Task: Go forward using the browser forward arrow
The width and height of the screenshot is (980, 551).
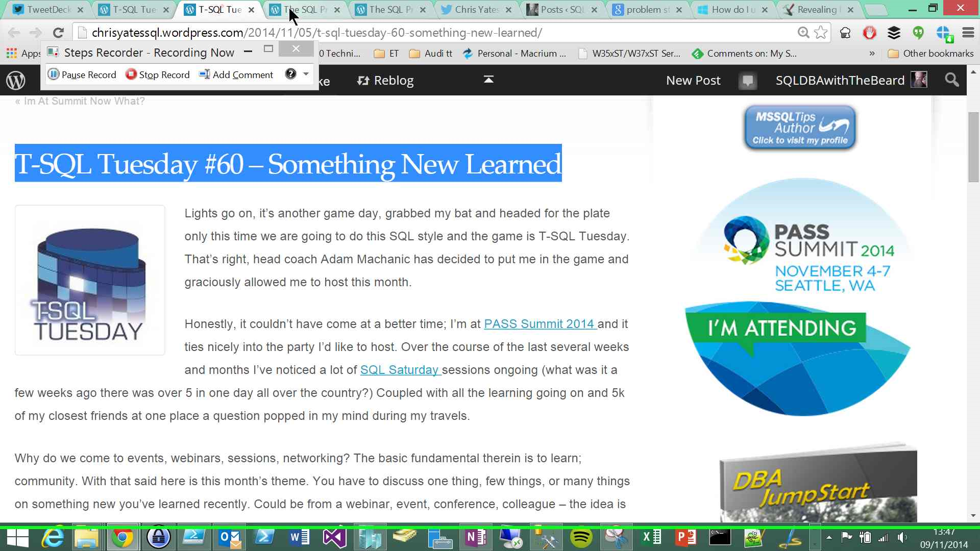Action: pyautogui.click(x=35, y=33)
